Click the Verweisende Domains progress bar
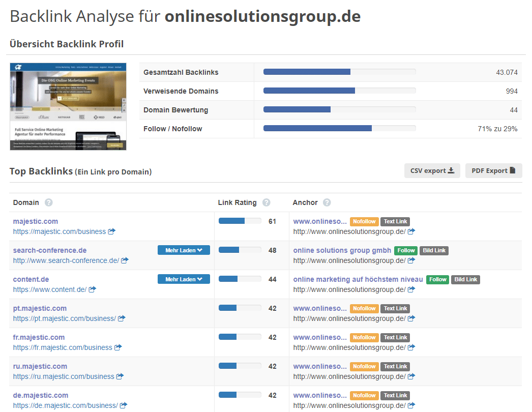Image resolution: width=532 pixels, height=412 pixels. (340, 91)
